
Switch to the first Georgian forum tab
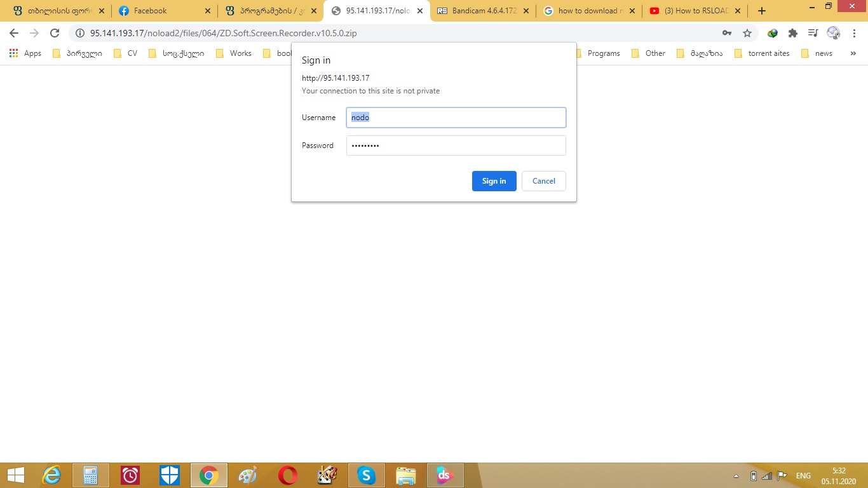[x=57, y=11]
